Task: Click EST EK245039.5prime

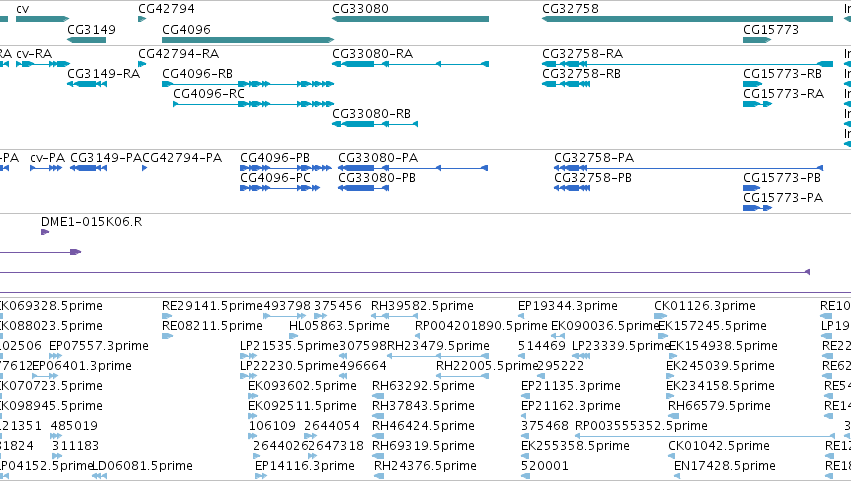Action: [671, 376]
